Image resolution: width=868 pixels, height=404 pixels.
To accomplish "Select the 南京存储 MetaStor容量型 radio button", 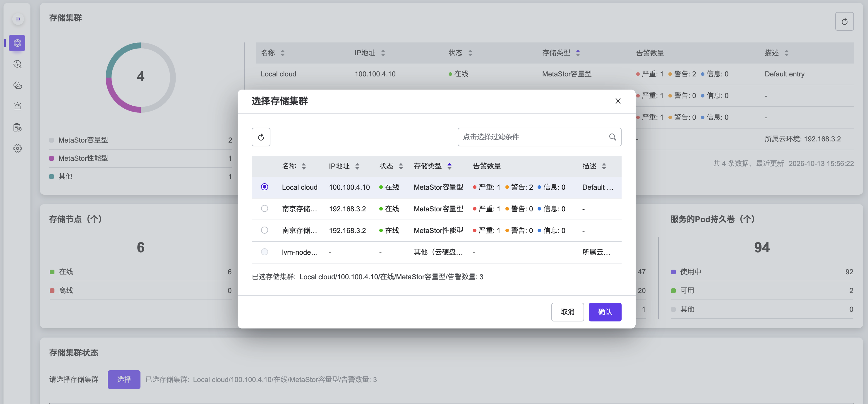I will 265,208.
